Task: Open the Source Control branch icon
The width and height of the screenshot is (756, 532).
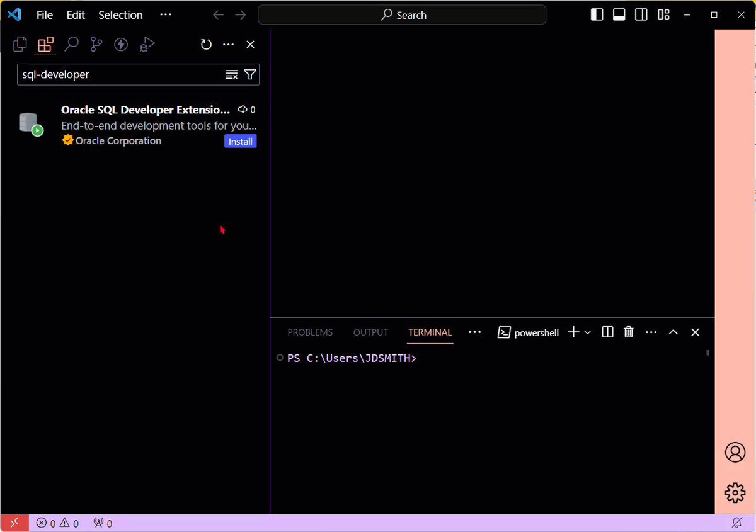Action: tap(96, 44)
